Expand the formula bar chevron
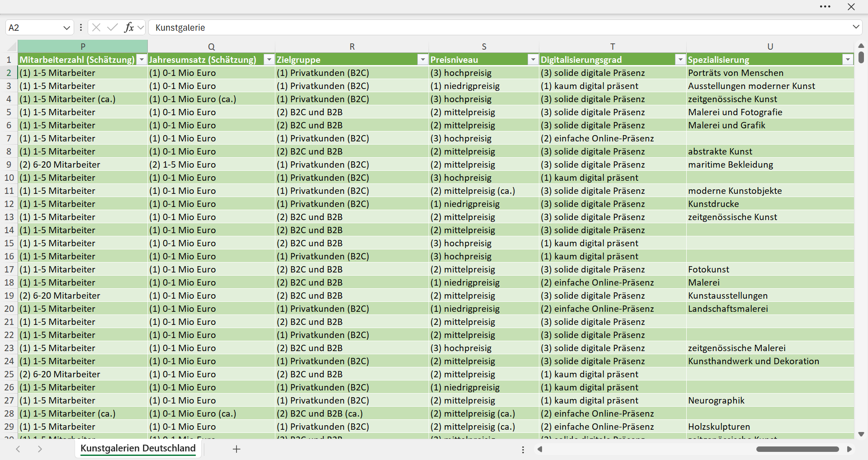Viewport: 868px width, 460px height. 856,27
